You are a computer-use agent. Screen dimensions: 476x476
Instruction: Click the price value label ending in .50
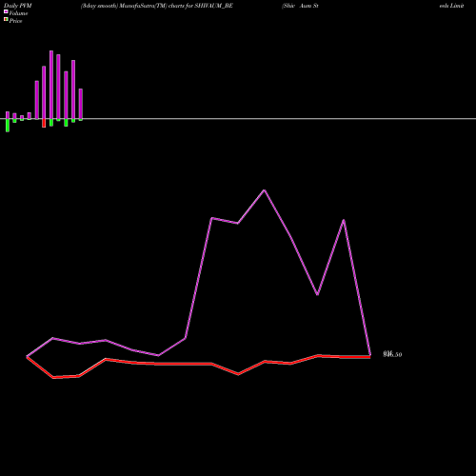pos(392,354)
